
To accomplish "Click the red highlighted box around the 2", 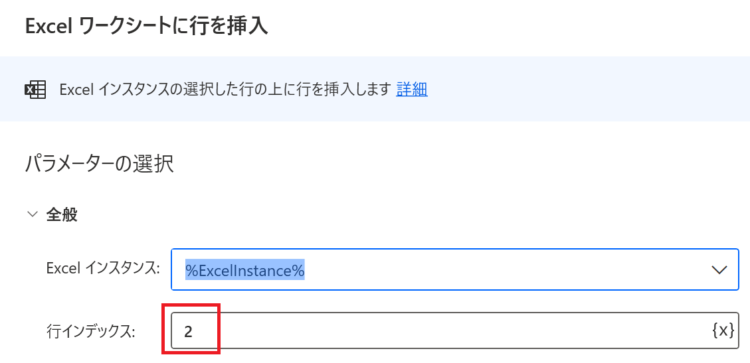I will coord(190,329).
